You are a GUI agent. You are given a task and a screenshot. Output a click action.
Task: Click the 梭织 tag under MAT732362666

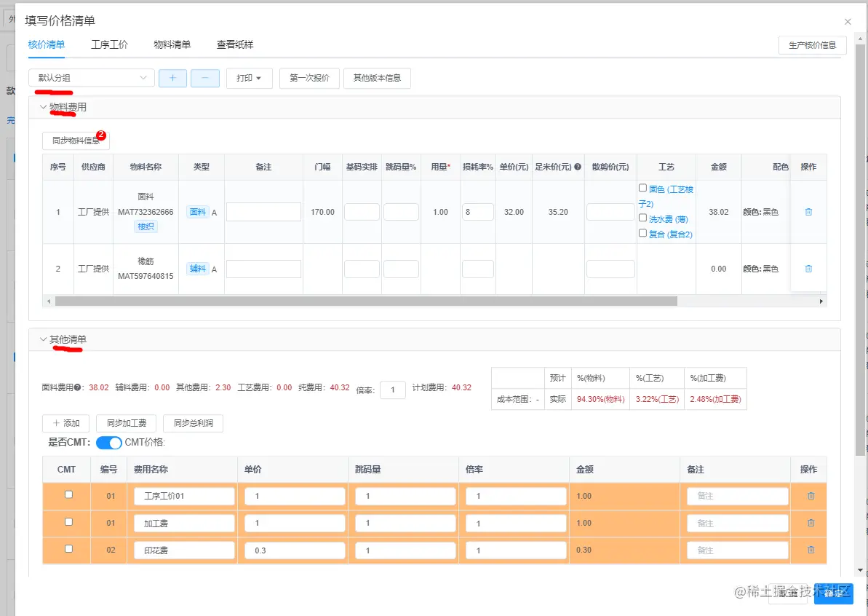click(x=146, y=226)
